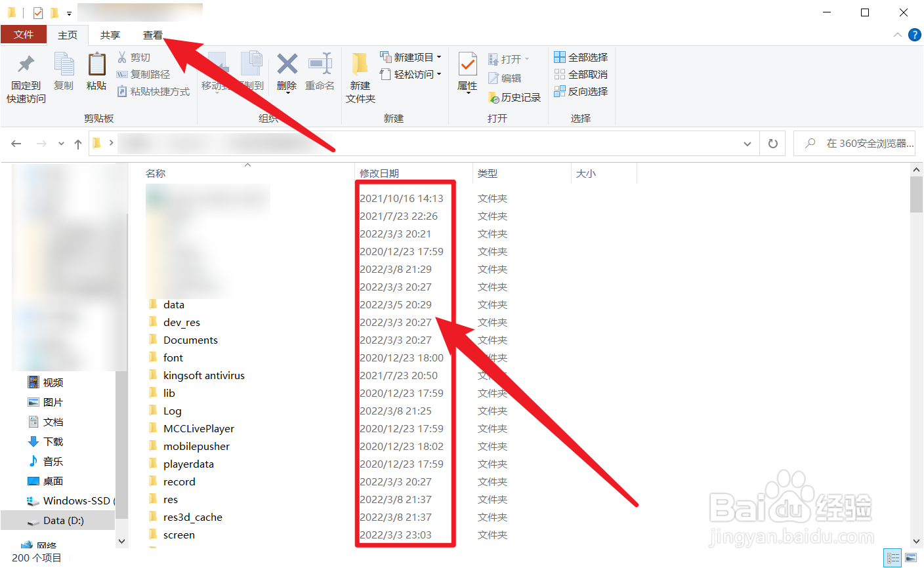924x568 pixels.
Task: Open Downloads (下载) in sidebar
Action: click(x=45, y=442)
